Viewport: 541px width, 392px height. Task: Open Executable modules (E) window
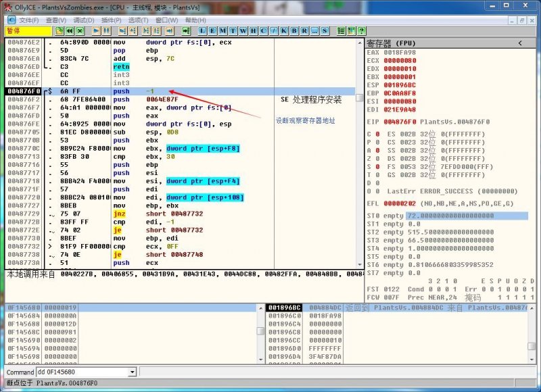coord(212,31)
